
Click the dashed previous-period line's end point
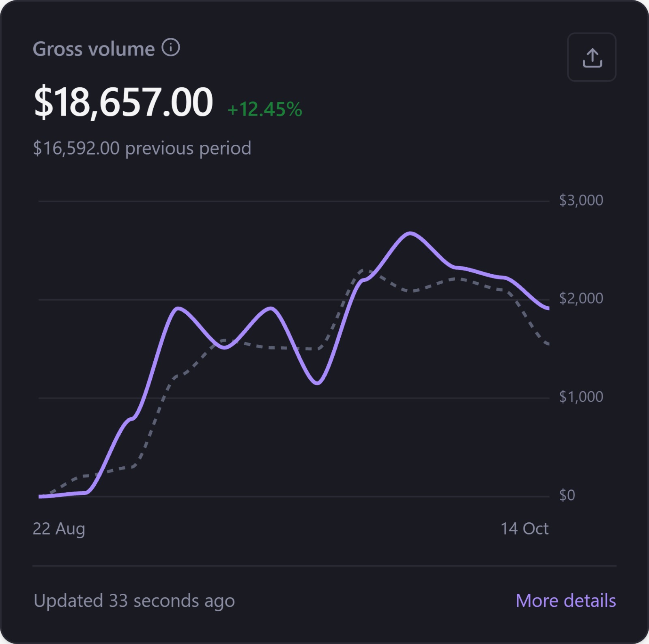coord(548,344)
